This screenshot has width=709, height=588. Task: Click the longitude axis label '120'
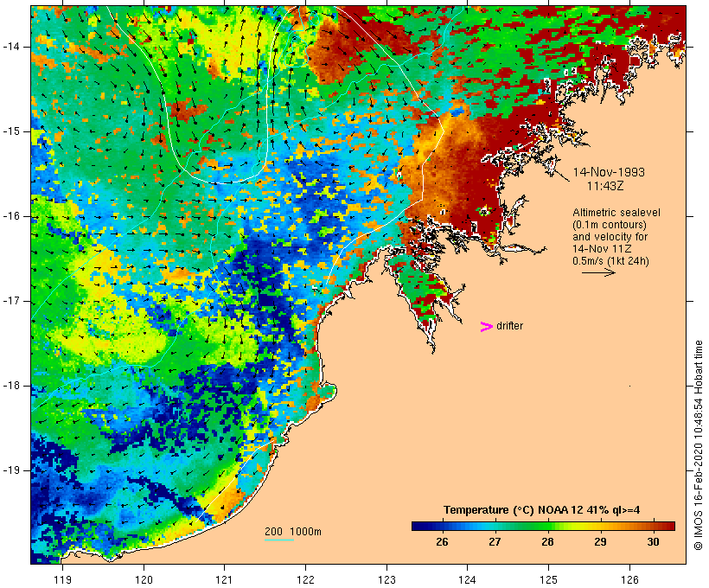click(144, 580)
